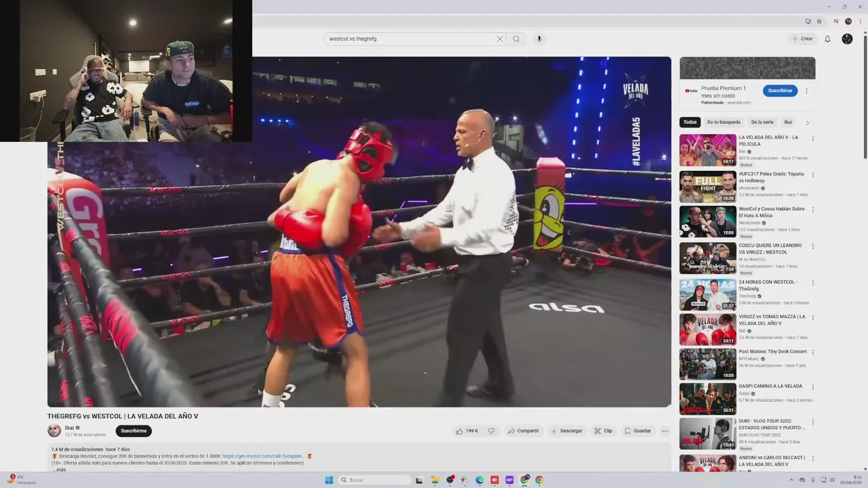Open more actions menu beside Guardar
868x488 pixels.
(665, 431)
